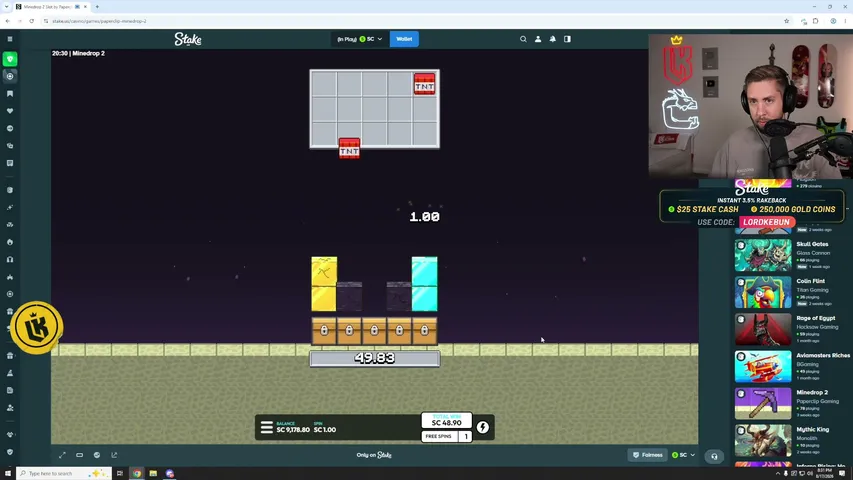This screenshot has height=480, width=853.
Task: Open the Colin Flint game thumbnail
Action: 763,292
